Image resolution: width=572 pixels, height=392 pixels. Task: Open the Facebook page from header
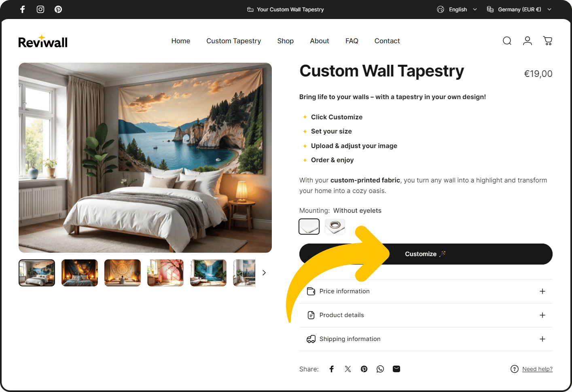click(23, 9)
